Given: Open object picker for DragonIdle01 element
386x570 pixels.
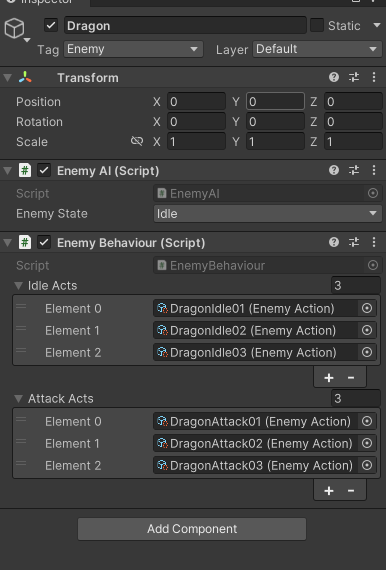Looking at the screenshot, I should coord(367,308).
